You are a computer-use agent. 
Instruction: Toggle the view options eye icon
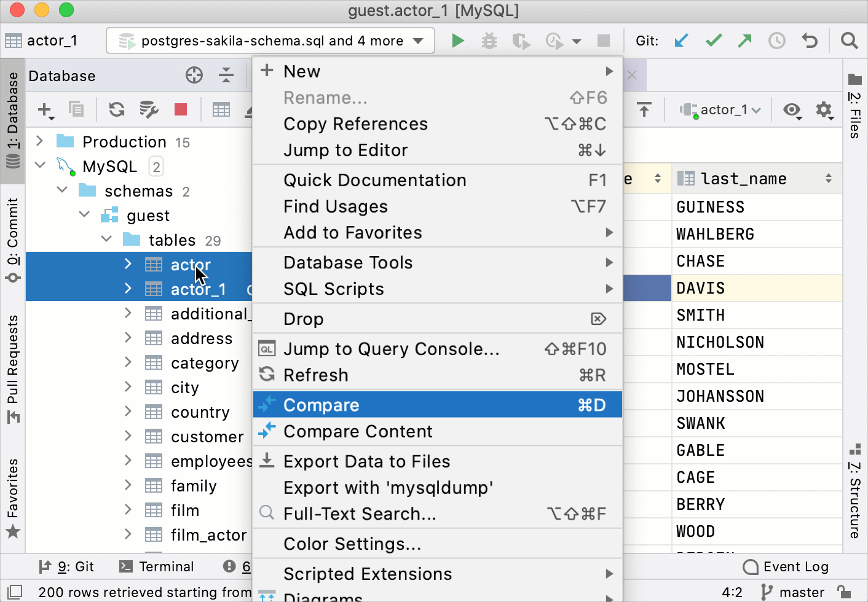point(792,109)
